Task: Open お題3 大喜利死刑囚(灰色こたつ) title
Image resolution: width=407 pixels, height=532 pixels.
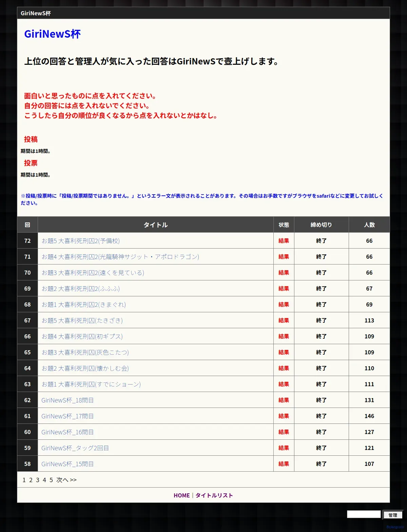Action: pos(85,352)
